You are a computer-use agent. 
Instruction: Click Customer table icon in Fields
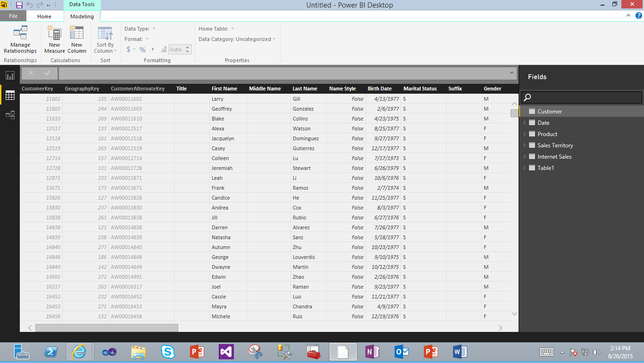[532, 112]
